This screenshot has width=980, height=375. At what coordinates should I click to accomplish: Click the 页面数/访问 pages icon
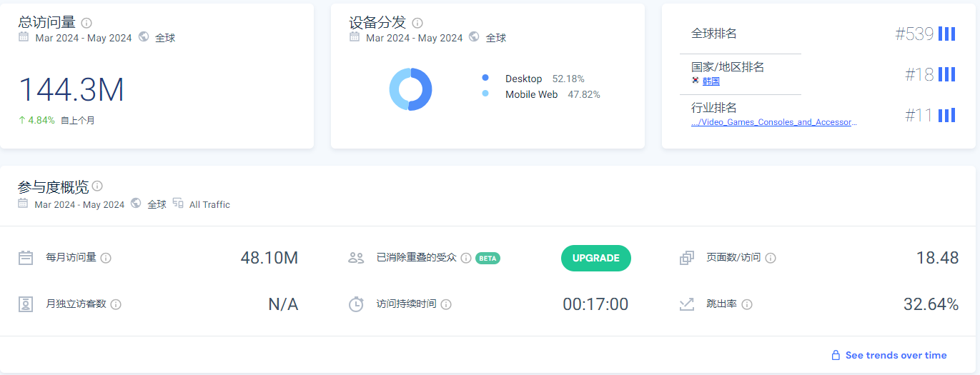coord(687,258)
